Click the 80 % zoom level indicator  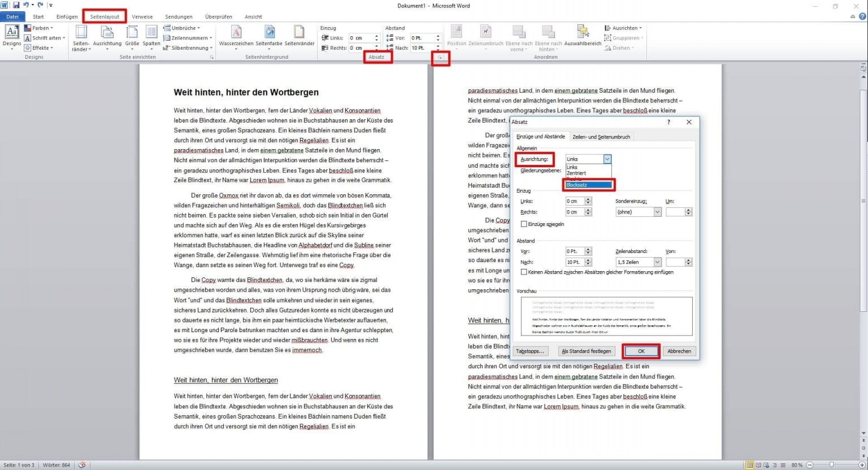tap(797, 465)
